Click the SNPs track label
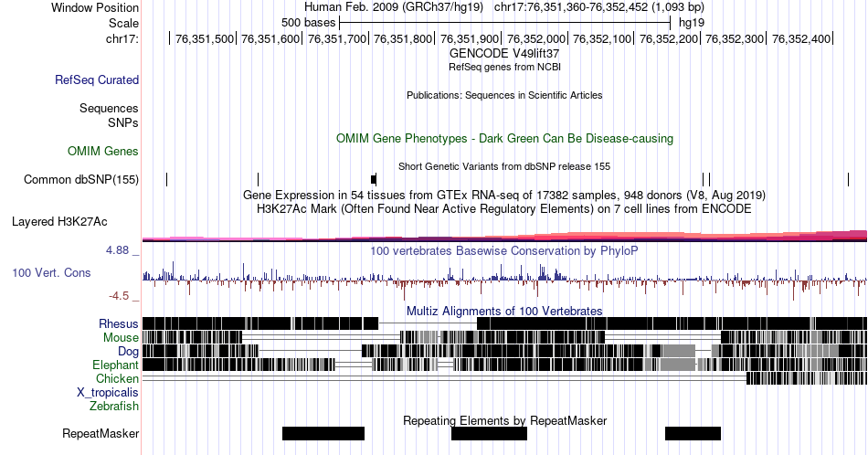 123,122
